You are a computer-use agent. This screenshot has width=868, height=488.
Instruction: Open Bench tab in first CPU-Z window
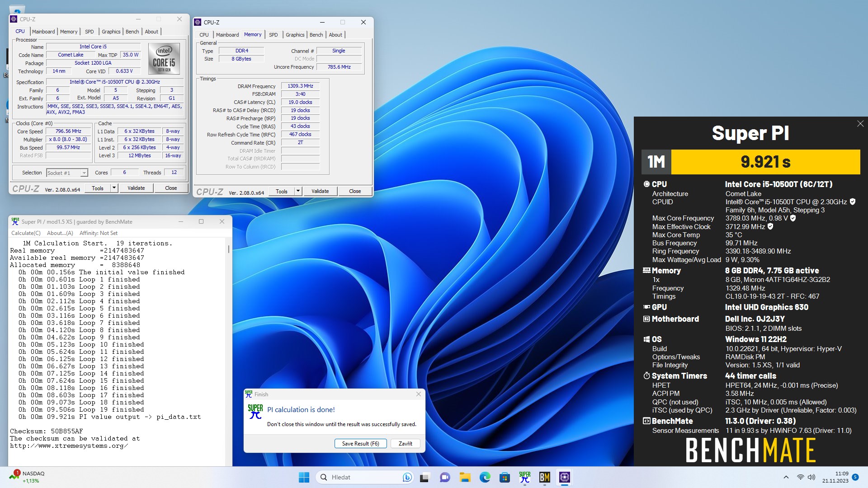coord(132,32)
